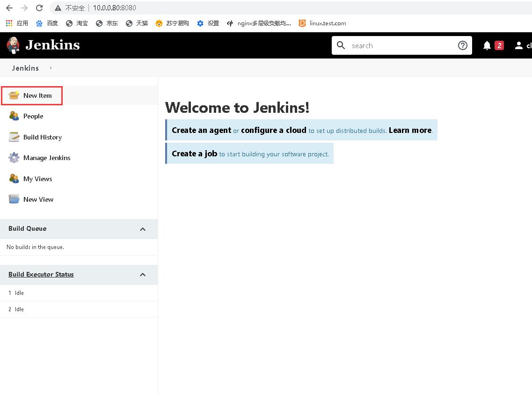
Task: Click the Jenkins butler logo icon
Action: coord(13,45)
